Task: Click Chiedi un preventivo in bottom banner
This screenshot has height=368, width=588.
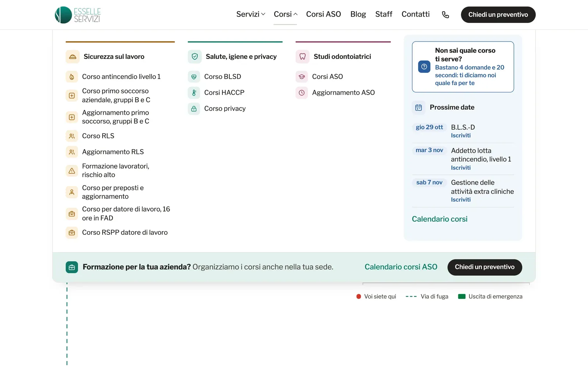Action: [x=484, y=267]
